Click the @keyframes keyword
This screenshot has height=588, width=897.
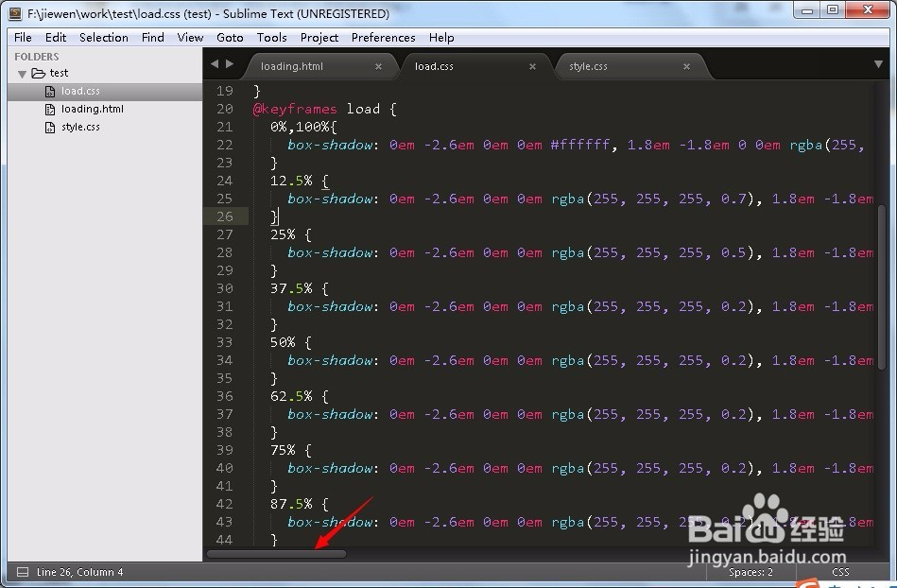click(295, 109)
